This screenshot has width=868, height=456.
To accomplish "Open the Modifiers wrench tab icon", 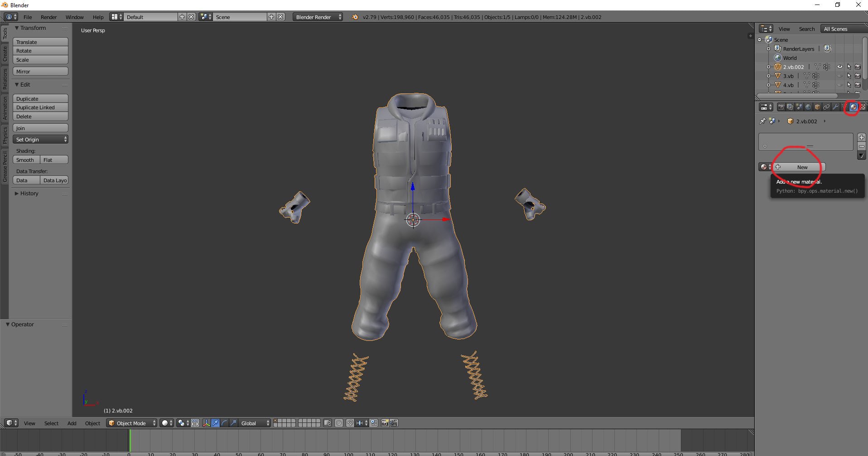I will (835, 107).
